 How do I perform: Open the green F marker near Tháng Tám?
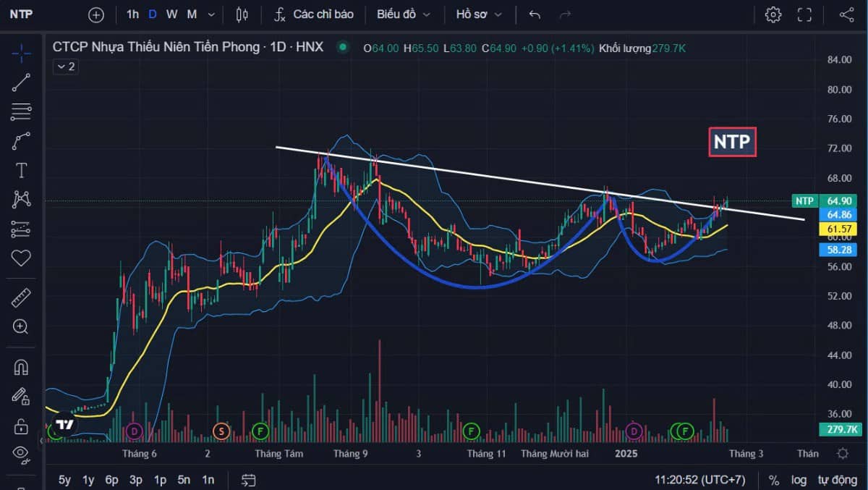coord(260,432)
